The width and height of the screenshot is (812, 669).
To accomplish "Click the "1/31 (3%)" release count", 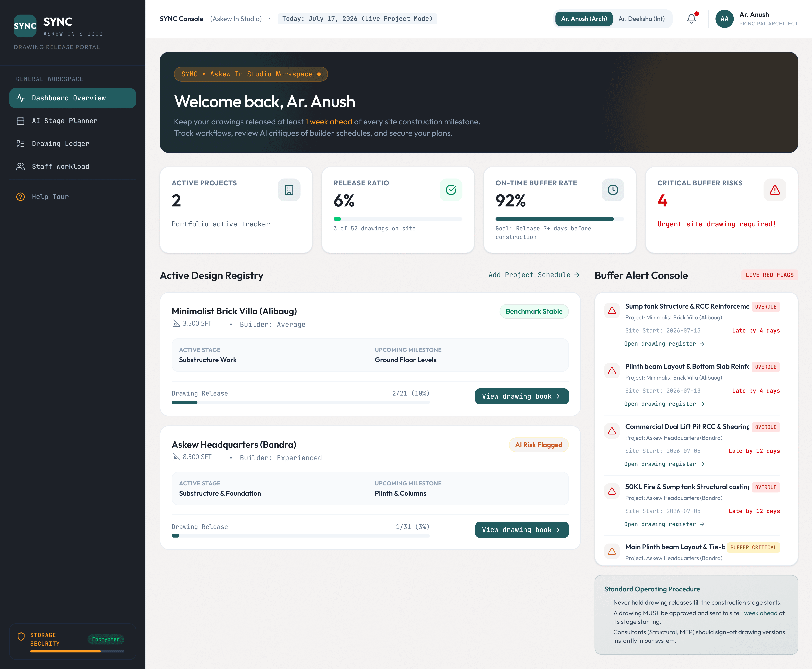I will pos(413,527).
